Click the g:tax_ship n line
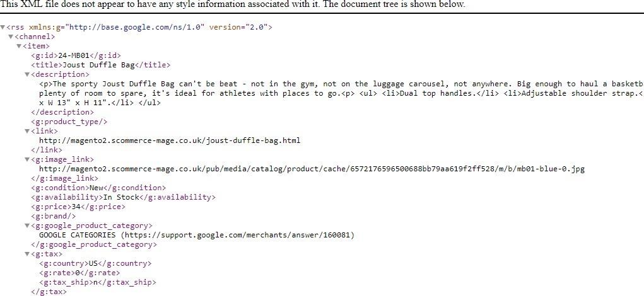Viewport: 644px width, 296px height. pos(98,283)
